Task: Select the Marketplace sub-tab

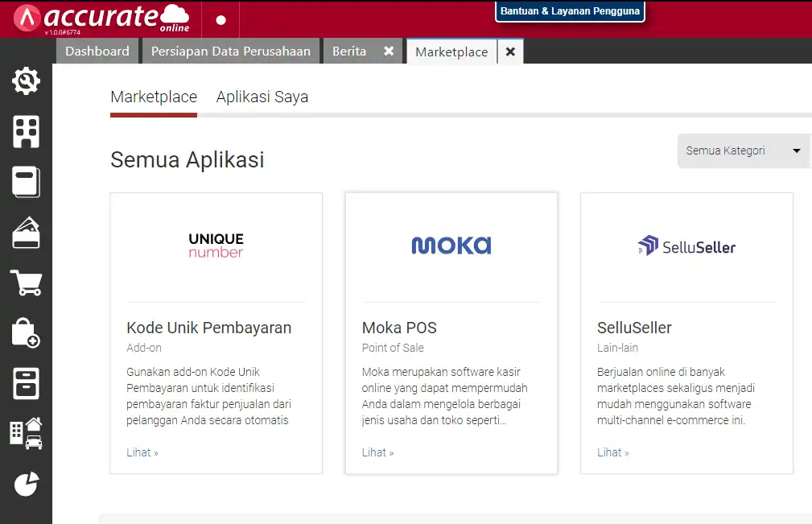Action: coord(154,97)
